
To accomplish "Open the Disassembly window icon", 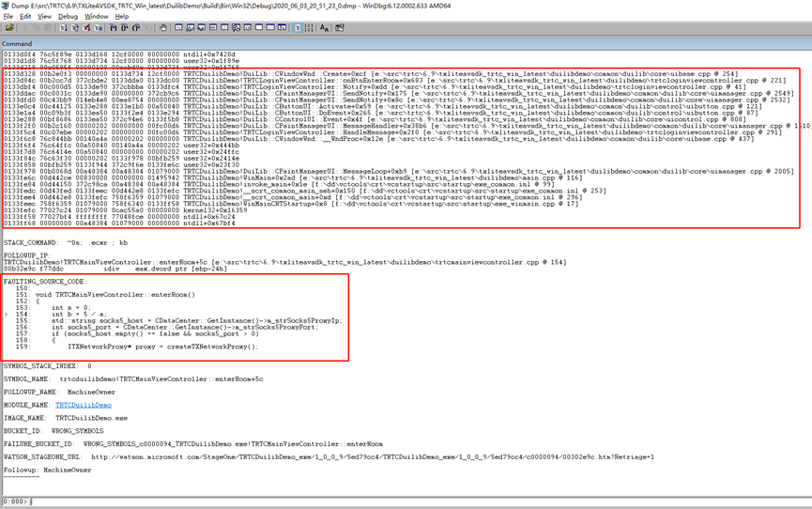I will click(248, 27).
